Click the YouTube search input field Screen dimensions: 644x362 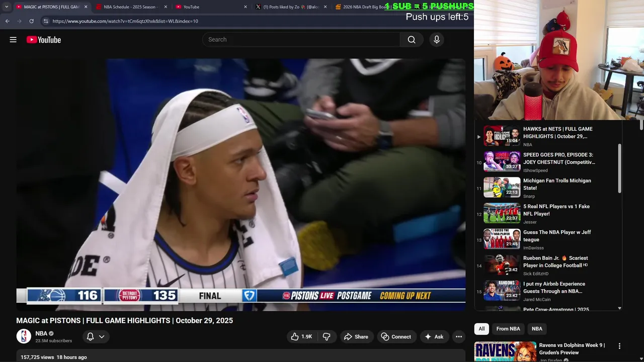[x=301, y=40]
